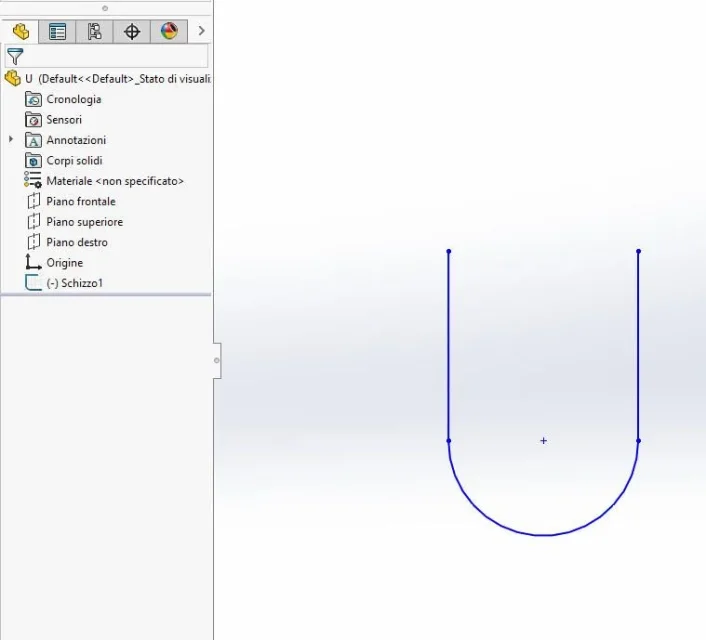This screenshot has height=640, width=706.
Task: Select the Annotazioni label
Action: pyautogui.click(x=76, y=140)
